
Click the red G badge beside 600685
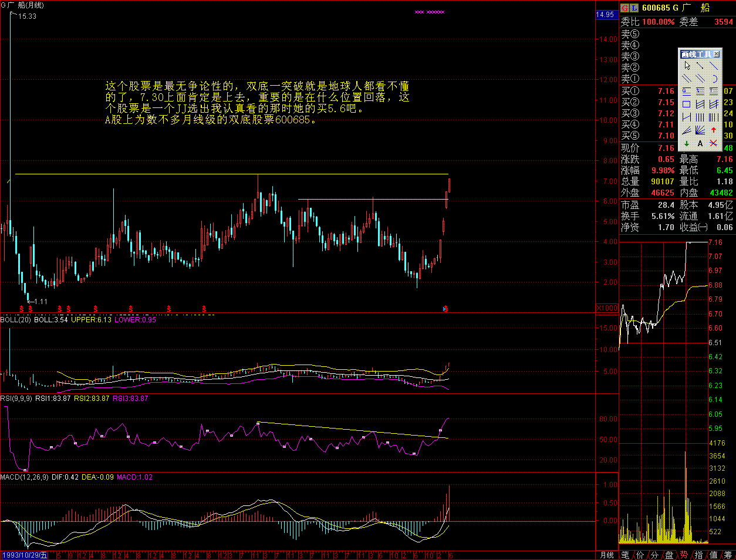[625, 8]
